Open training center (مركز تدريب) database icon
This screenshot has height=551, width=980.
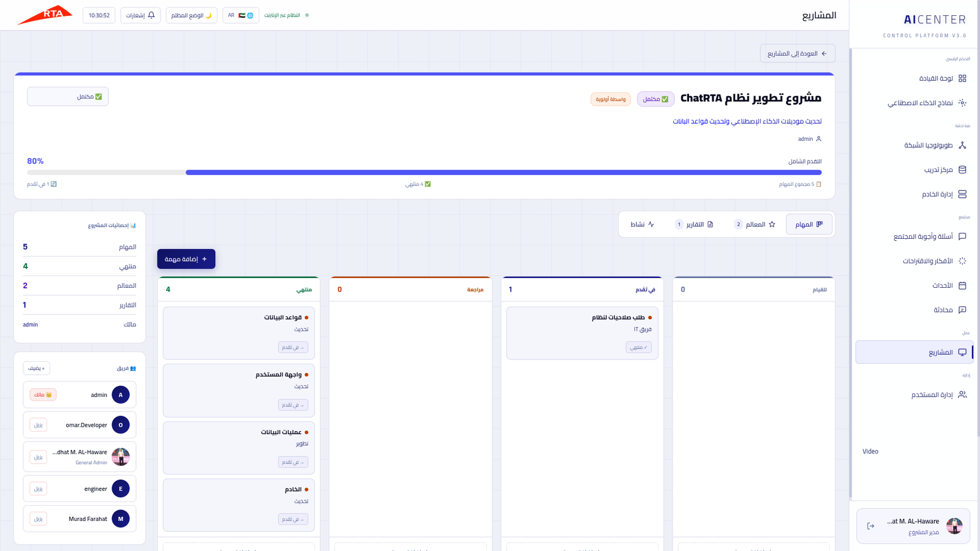[962, 170]
